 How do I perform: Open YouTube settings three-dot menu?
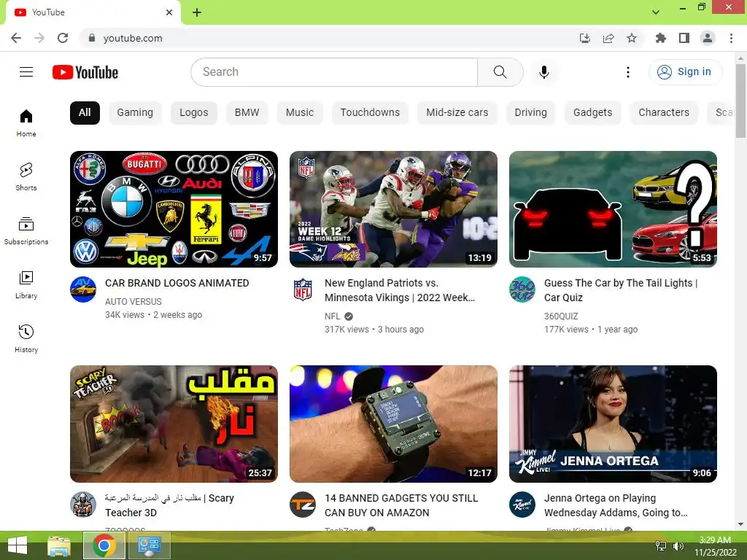(x=628, y=72)
